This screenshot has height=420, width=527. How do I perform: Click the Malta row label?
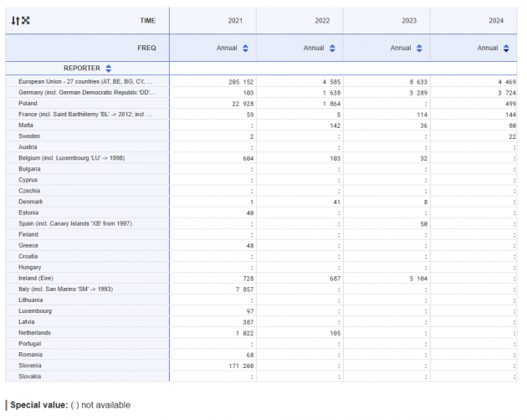tap(26, 125)
